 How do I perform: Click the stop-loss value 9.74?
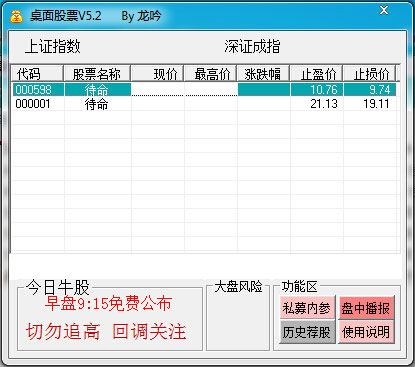380,90
